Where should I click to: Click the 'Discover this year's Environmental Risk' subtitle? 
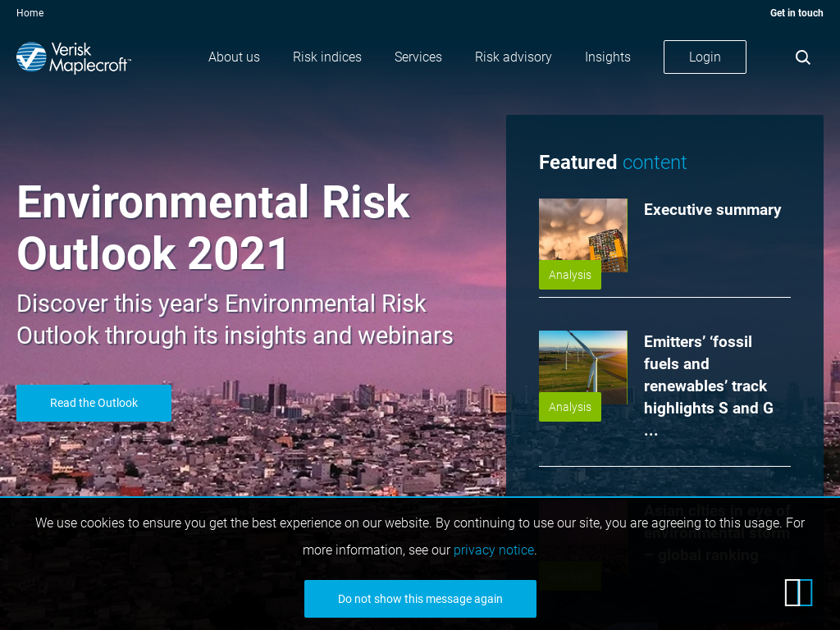click(235, 320)
